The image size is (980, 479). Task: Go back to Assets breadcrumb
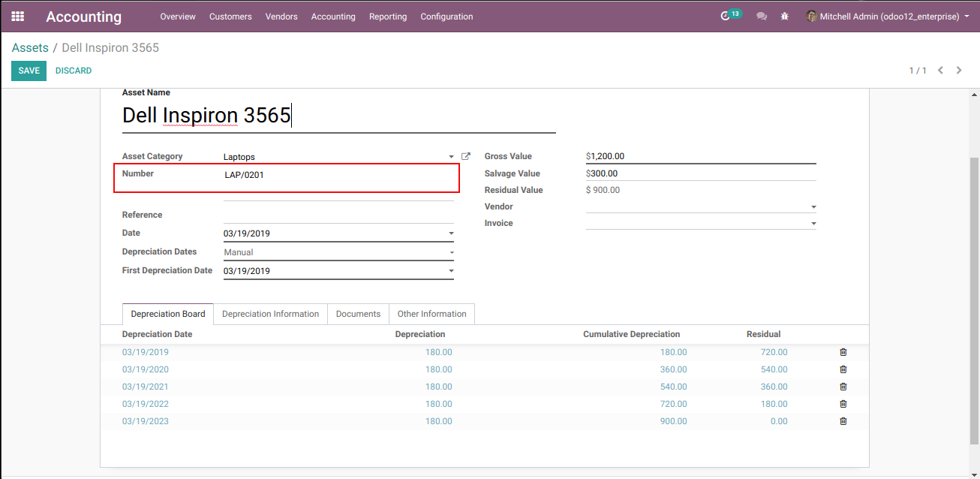pyautogui.click(x=30, y=47)
